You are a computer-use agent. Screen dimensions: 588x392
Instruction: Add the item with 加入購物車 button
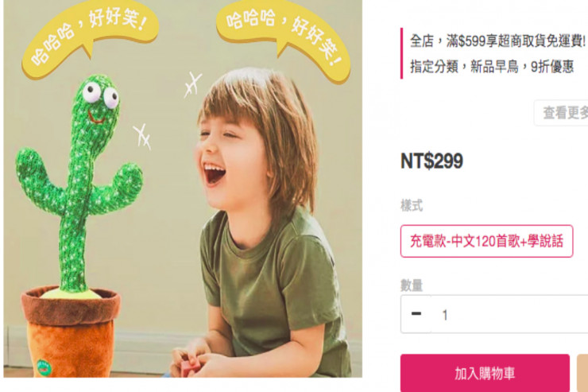(485, 373)
